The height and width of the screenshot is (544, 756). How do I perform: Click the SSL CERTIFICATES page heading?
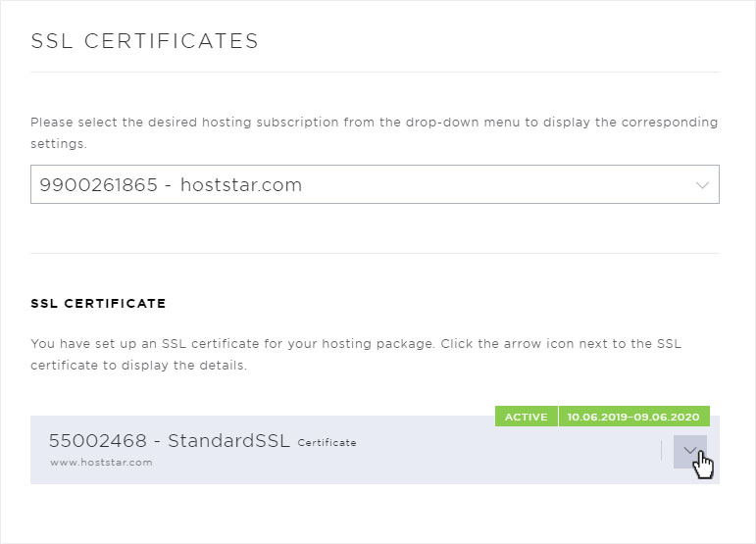click(x=145, y=41)
